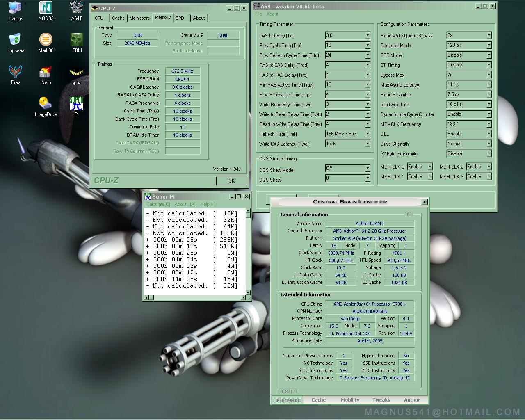This screenshot has width=525, height=420.
Task: Open the About tab in CPU-Z
Action: [x=199, y=18]
